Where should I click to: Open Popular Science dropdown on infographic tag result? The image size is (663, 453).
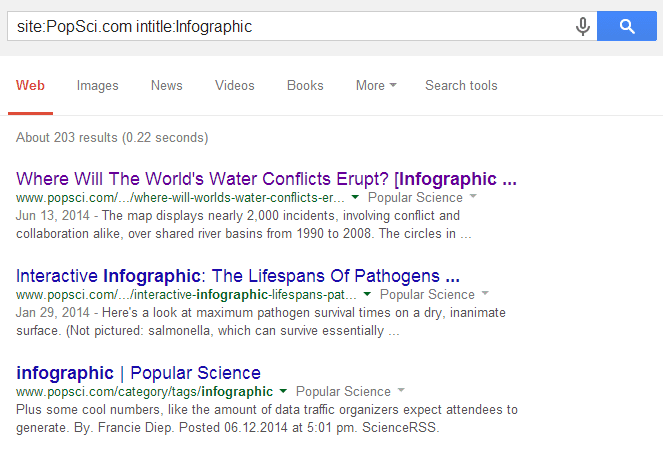pyautogui.click(x=350, y=391)
